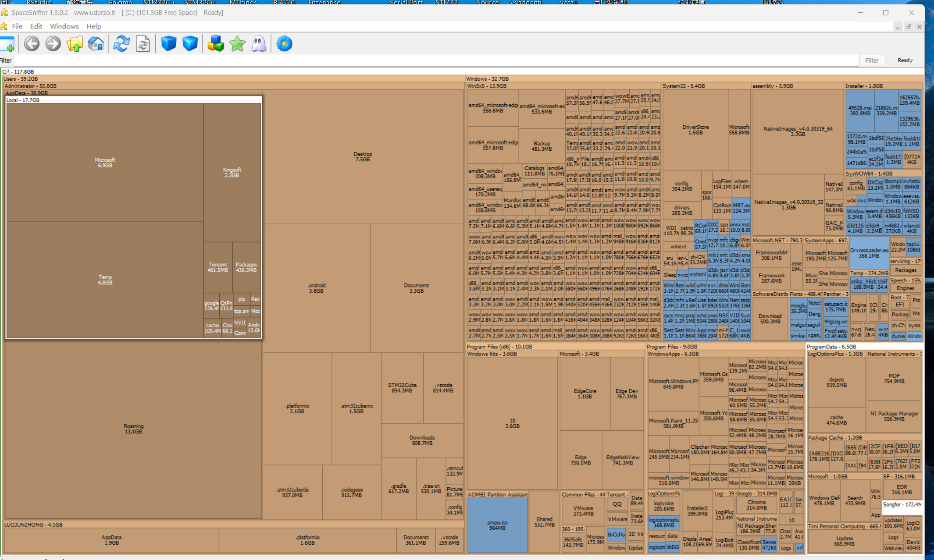Screen dimensions: 934x560
Task: Select the blue ampe.iso 964MB file block
Action: (497, 525)
